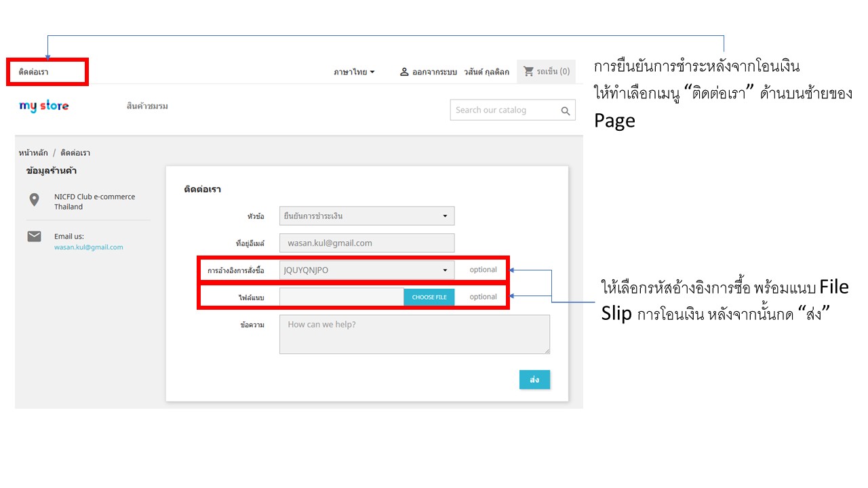Click the search magnifier icon
This screenshot has height=488, width=868.
[566, 110]
